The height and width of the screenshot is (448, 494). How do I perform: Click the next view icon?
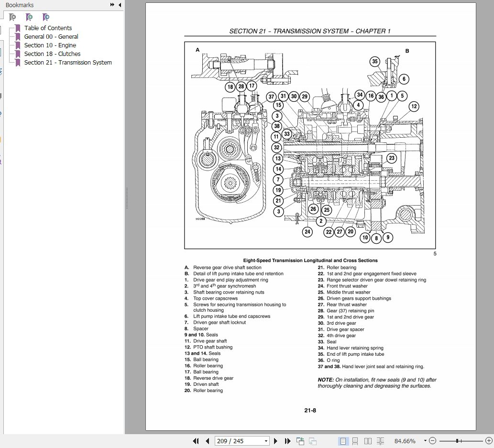[313, 441]
